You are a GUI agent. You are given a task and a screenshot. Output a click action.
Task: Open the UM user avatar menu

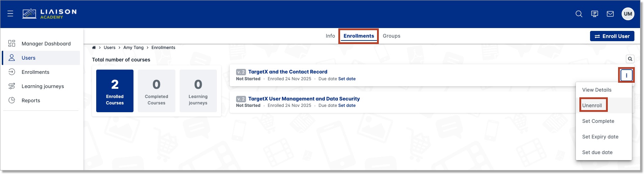(628, 14)
